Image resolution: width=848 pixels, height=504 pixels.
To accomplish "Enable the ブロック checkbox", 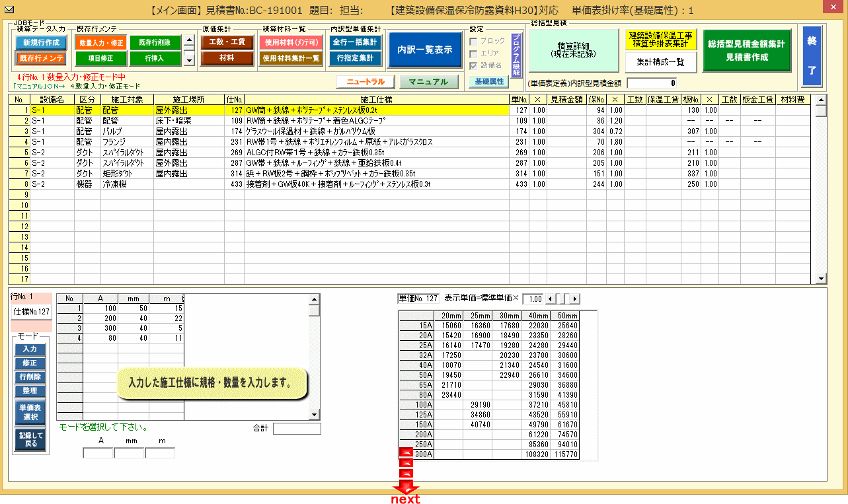I will click(473, 41).
